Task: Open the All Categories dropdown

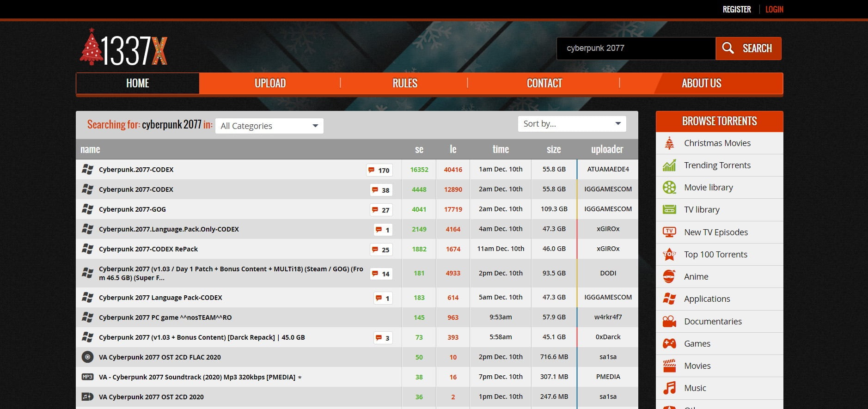Action: [x=269, y=126]
